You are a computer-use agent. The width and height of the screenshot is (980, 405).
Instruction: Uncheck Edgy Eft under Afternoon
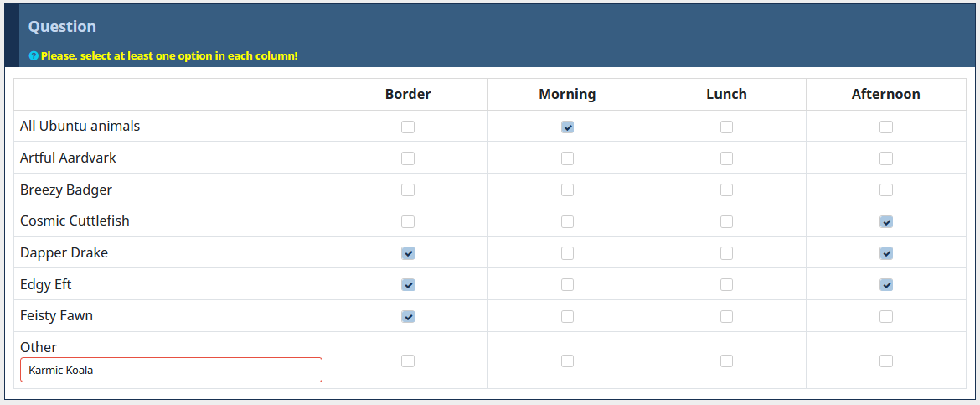click(886, 285)
